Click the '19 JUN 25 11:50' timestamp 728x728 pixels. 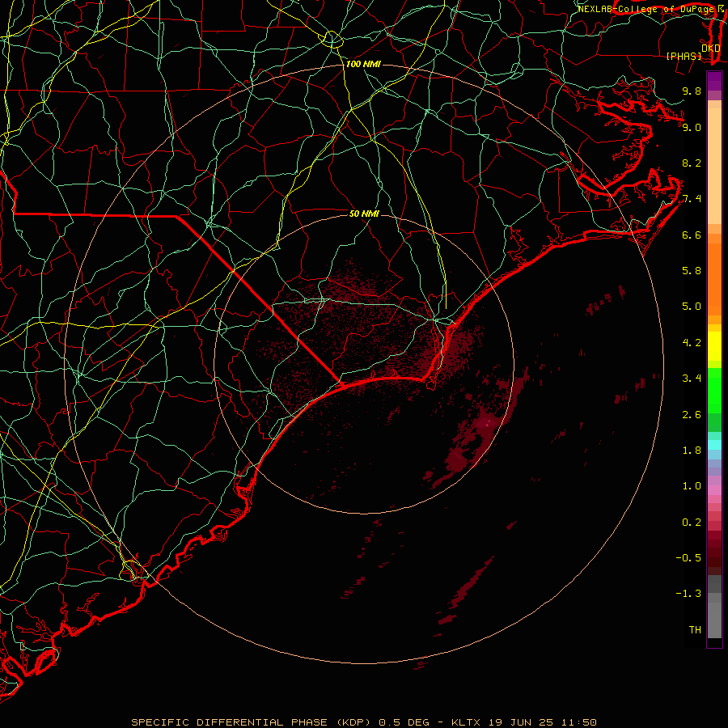pos(542,722)
